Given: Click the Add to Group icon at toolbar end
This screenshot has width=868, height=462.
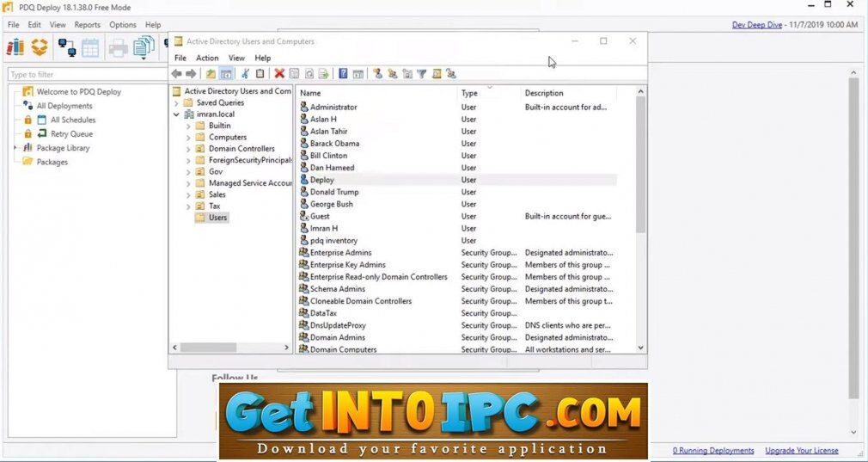Looking at the screenshot, I should tap(451, 74).
